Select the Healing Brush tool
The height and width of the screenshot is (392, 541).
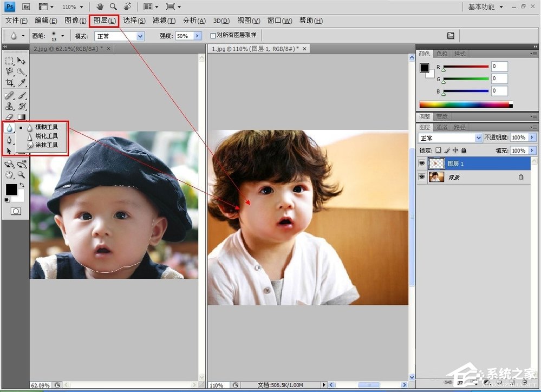9,95
